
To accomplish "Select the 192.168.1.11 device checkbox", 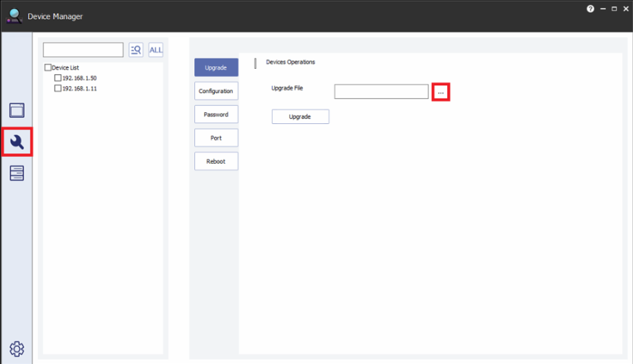I will tap(58, 89).
